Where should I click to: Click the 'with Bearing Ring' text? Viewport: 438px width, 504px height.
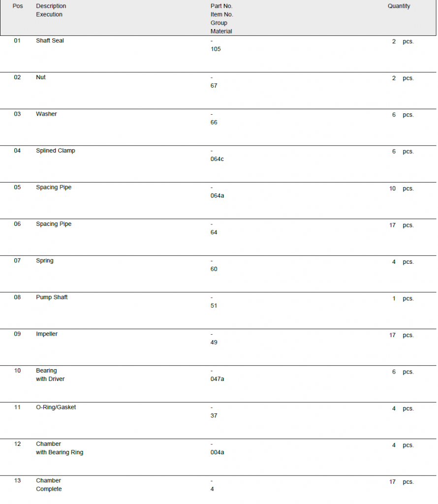(x=60, y=453)
